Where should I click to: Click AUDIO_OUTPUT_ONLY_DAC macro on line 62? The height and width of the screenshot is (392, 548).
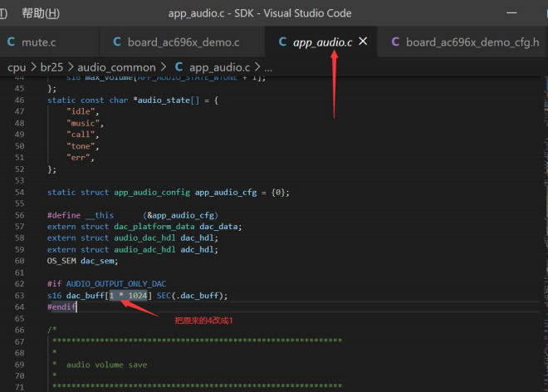tap(116, 284)
